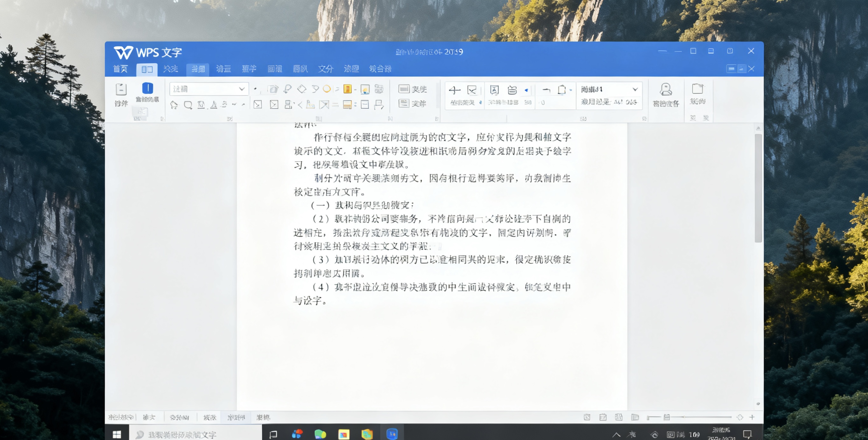868x440 pixels.
Task: Expand the style combo box on the ribbon right
Action: click(x=636, y=89)
